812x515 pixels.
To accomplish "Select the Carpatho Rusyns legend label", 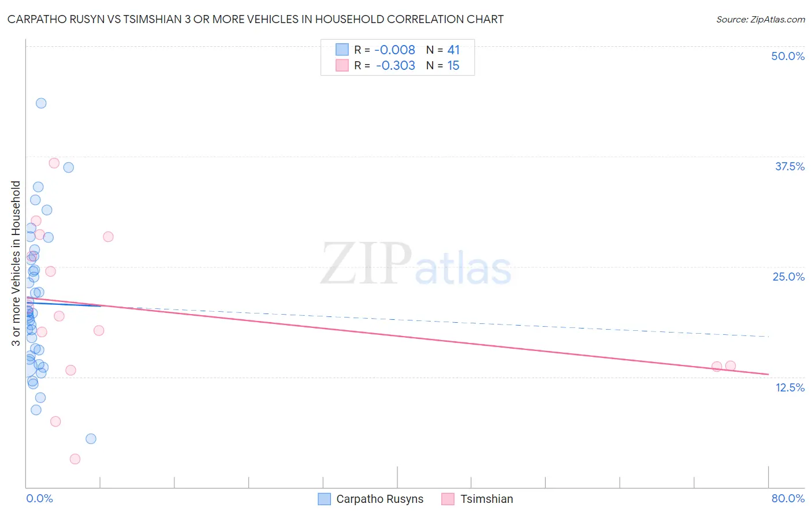I will pos(380,499).
